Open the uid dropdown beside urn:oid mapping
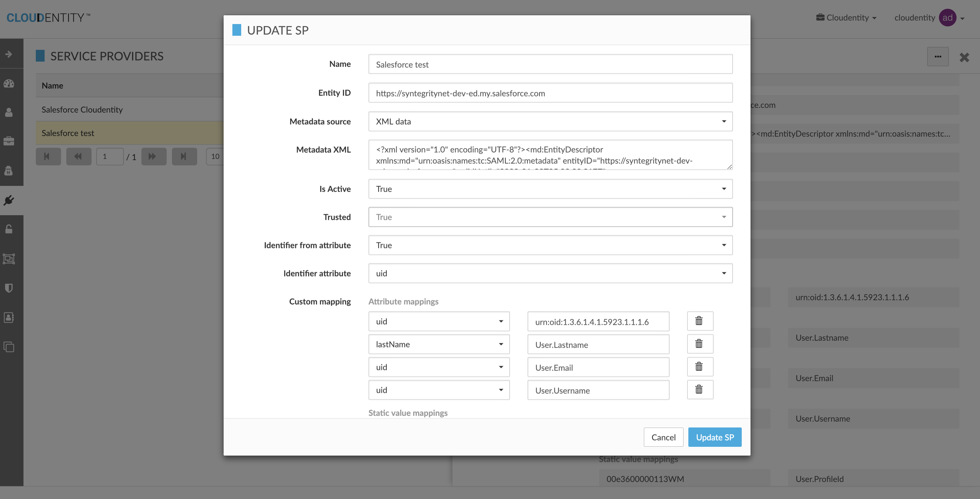Viewport: 980px width, 499px height. (x=439, y=321)
